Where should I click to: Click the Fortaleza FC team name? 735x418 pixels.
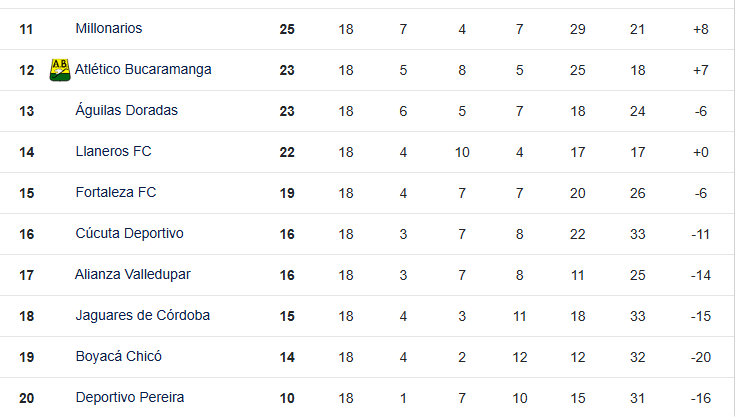pos(116,193)
